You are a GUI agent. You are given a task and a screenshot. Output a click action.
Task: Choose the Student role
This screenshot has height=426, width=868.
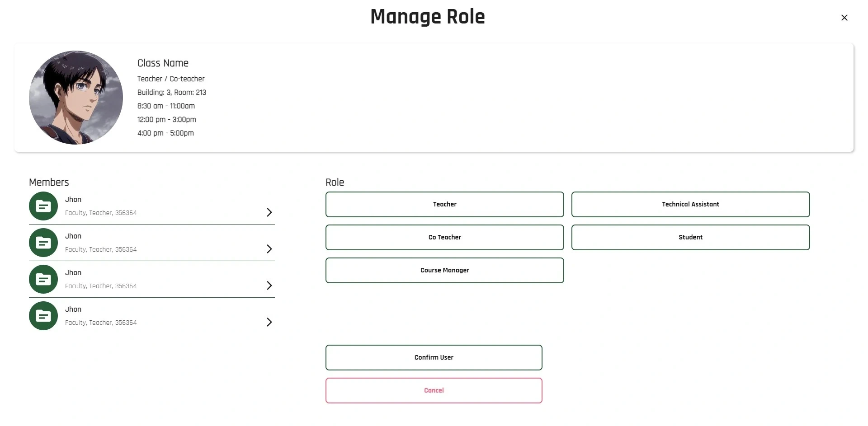[690, 237]
